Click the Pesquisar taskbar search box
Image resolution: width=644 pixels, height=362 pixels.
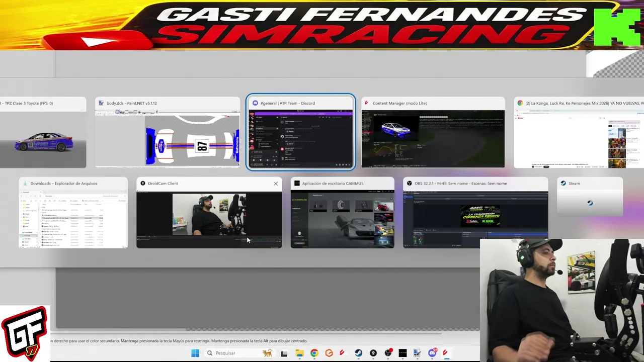click(x=239, y=353)
